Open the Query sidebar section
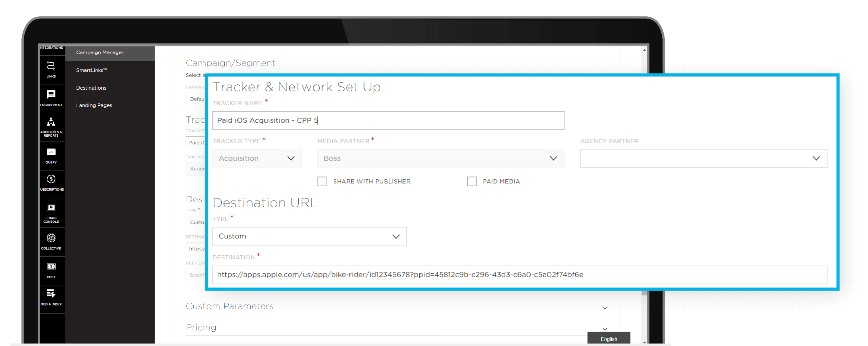Screen dimensions: 868x346 click(51, 155)
